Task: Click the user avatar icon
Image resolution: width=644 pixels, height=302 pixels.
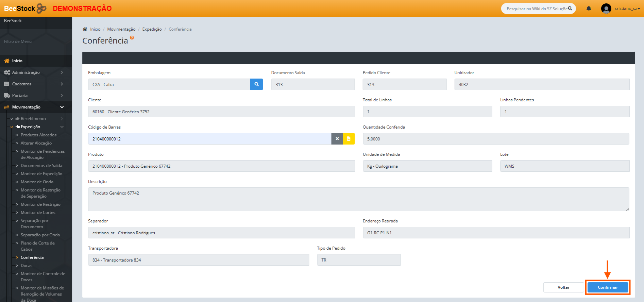Action: coord(606,9)
